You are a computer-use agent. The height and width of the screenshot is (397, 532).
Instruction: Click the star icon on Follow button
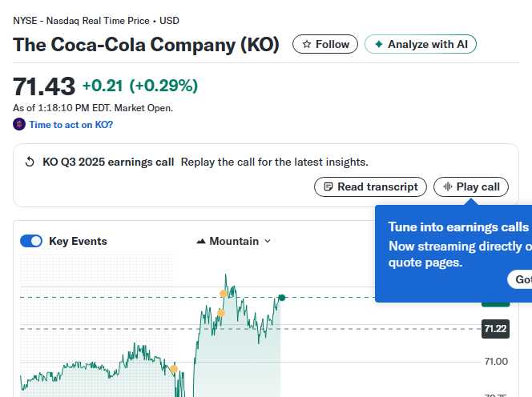[306, 45]
